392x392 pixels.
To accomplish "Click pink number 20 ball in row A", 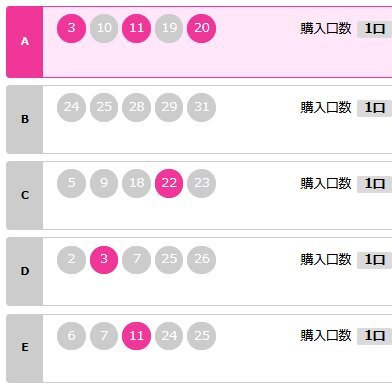I will [202, 28].
